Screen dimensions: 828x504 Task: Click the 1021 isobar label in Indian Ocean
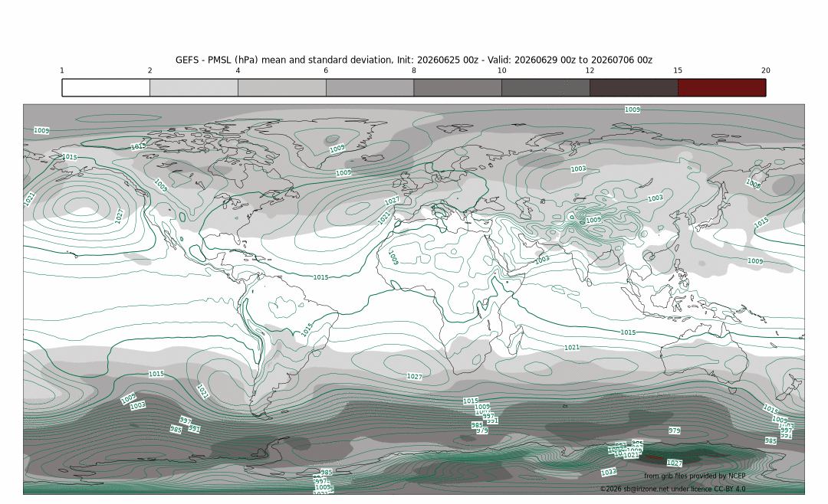pyautogui.click(x=572, y=347)
